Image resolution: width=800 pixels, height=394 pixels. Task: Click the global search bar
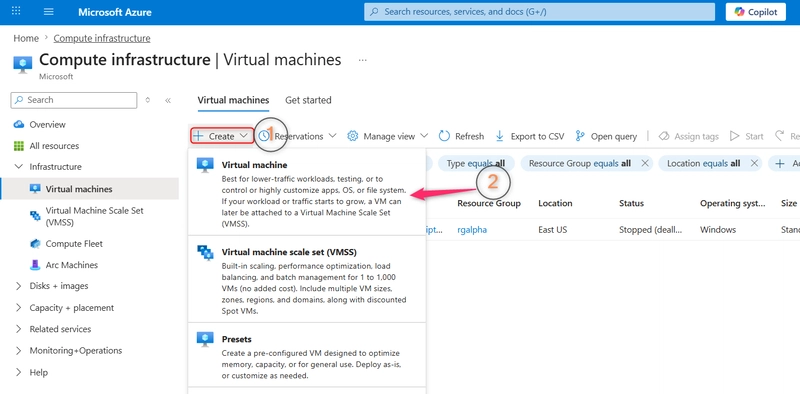pos(540,12)
